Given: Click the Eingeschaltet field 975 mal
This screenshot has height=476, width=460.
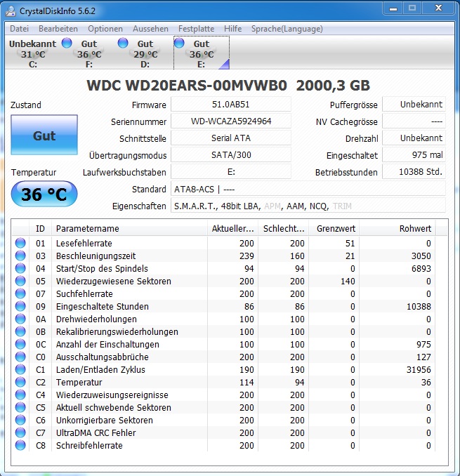Looking at the screenshot, I should click(414, 155).
